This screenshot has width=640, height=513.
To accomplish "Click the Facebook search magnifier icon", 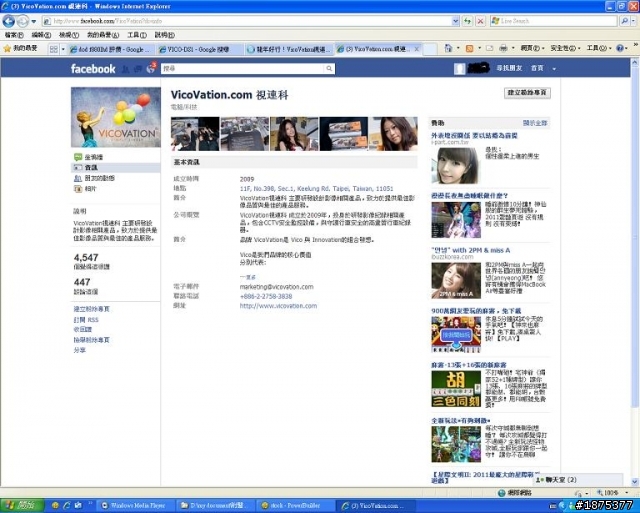I will click(x=329, y=69).
